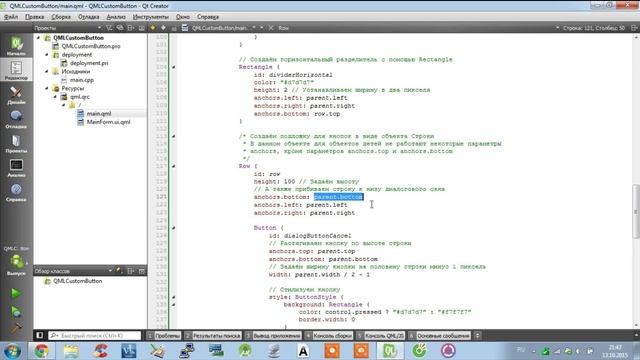Image resolution: width=640 pixels, height=360 pixels.
Task: Synchronize project tree with editor
Action: pos(120,28)
